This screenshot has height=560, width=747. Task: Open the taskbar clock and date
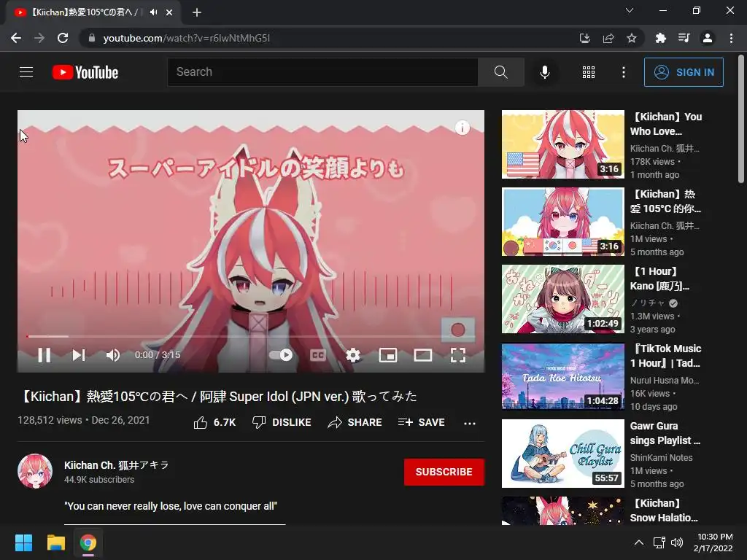713,542
